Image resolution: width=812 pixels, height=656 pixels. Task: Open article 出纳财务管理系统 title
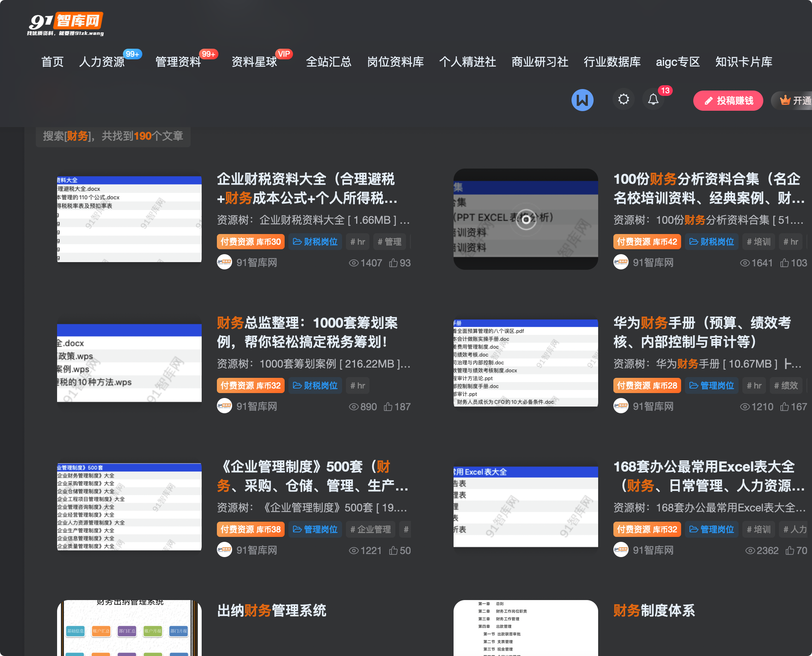click(x=272, y=611)
